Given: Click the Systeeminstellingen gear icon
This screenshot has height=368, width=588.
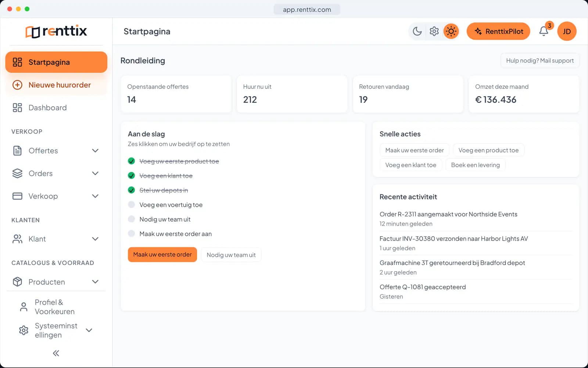Looking at the screenshot, I should coord(24,330).
